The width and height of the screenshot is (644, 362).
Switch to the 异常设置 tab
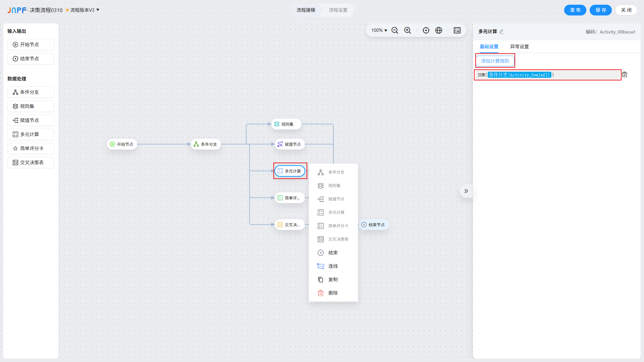(519, 47)
